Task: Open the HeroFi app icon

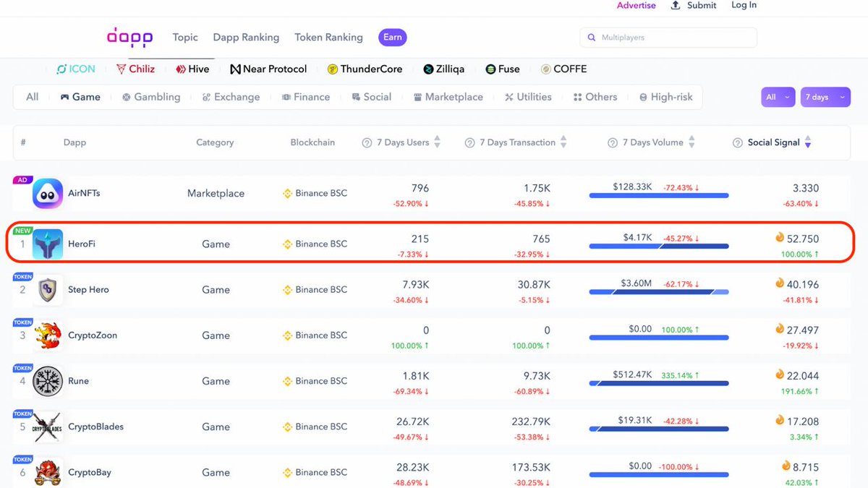Action: [x=48, y=244]
